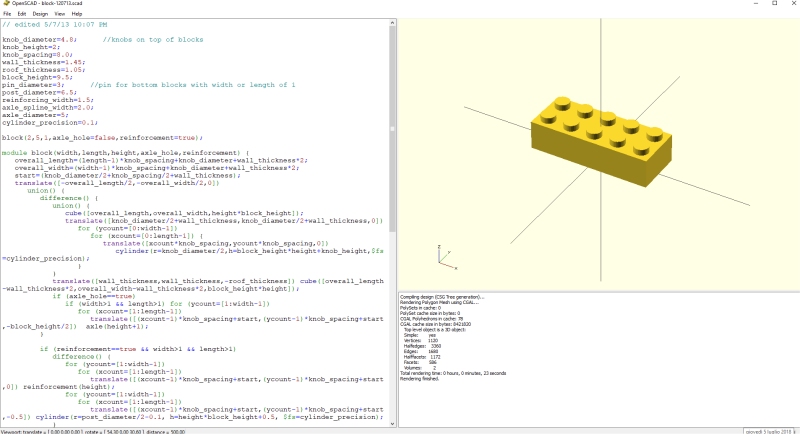This screenshot has width=800, height=434.
Task: Click the XYZ axis indicator in the viewport
Action: (446, 257)
